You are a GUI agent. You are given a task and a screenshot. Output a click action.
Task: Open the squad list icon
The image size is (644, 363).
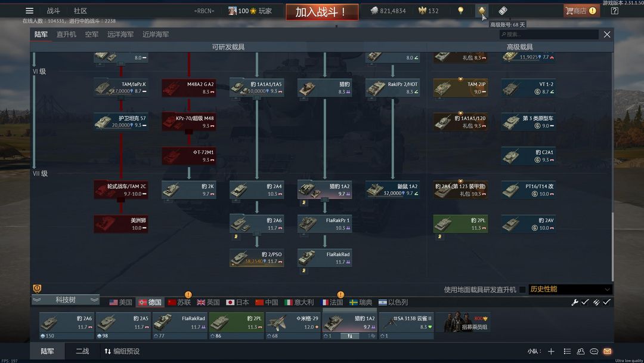(x=567, y=351)
